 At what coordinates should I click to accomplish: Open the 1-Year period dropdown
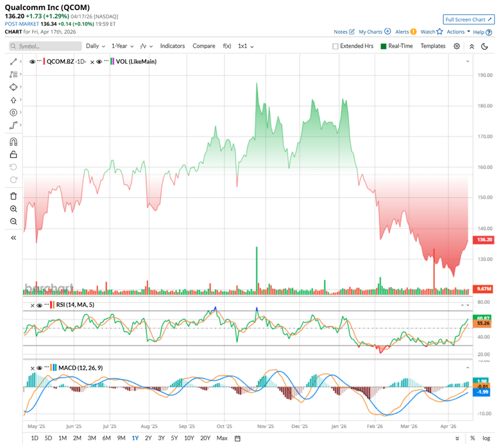122,46
